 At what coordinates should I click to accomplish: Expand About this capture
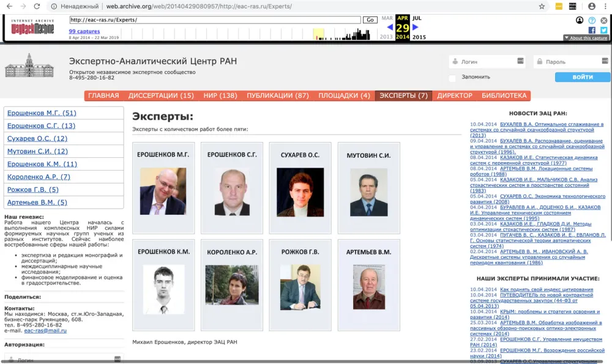click(586, 38)
